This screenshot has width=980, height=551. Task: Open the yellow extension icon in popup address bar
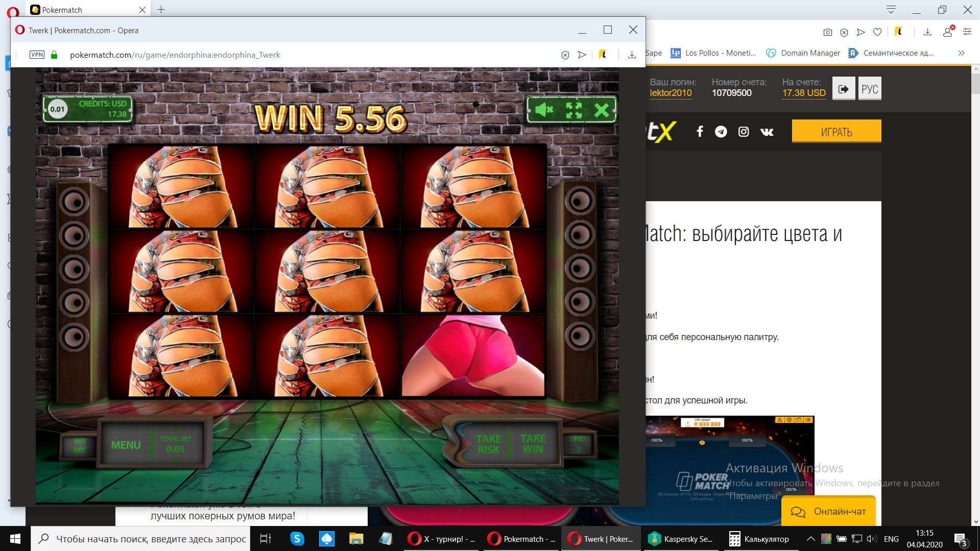(603, 55)
